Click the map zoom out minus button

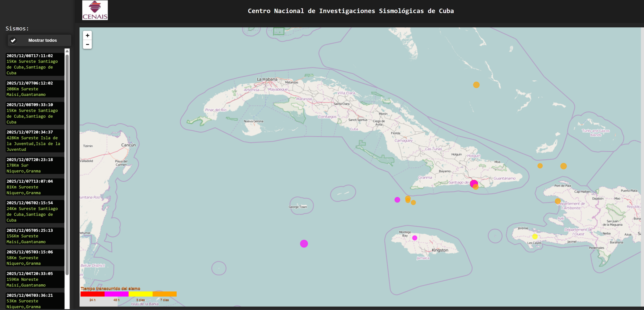point(87,44)
